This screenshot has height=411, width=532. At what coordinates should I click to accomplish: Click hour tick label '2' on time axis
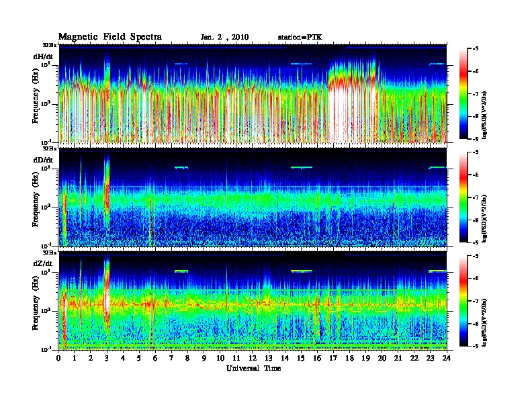click(91, 359)
